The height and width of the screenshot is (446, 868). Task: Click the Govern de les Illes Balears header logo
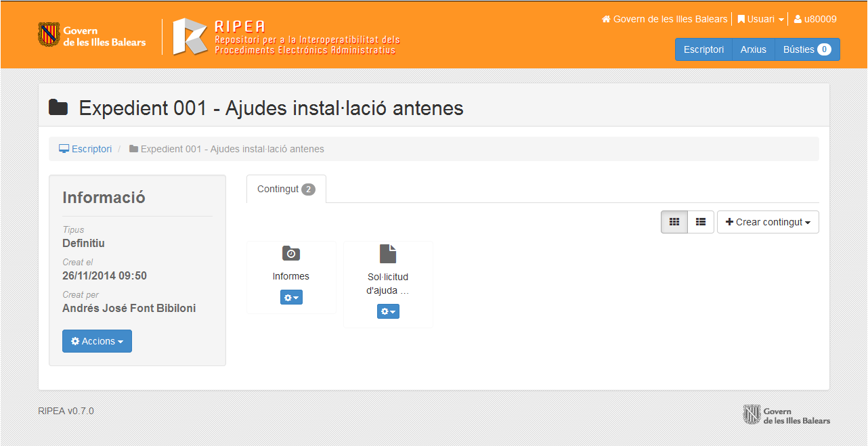click(x=92, y=36)
